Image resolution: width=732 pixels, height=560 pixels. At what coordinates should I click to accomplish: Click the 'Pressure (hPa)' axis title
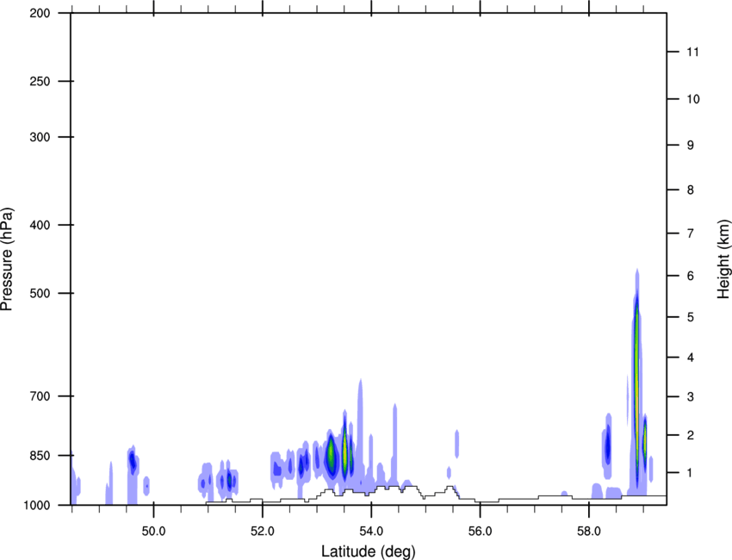click(7, 259)
